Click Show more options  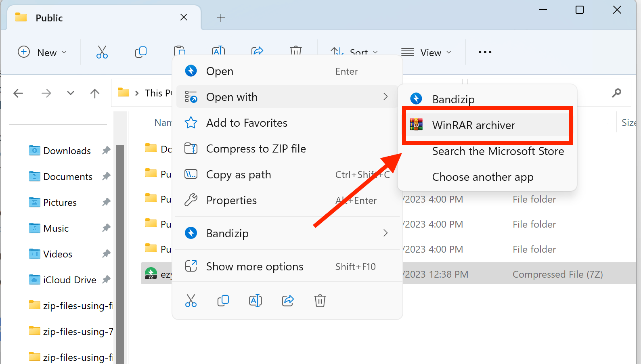pyautogui.click(x=287, y=267)
